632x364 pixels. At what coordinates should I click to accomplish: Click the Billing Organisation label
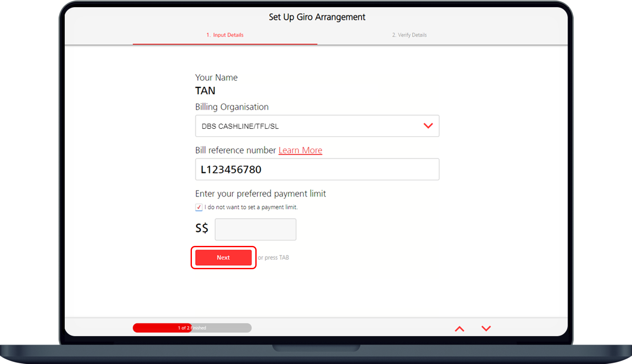tap(232, 107)
